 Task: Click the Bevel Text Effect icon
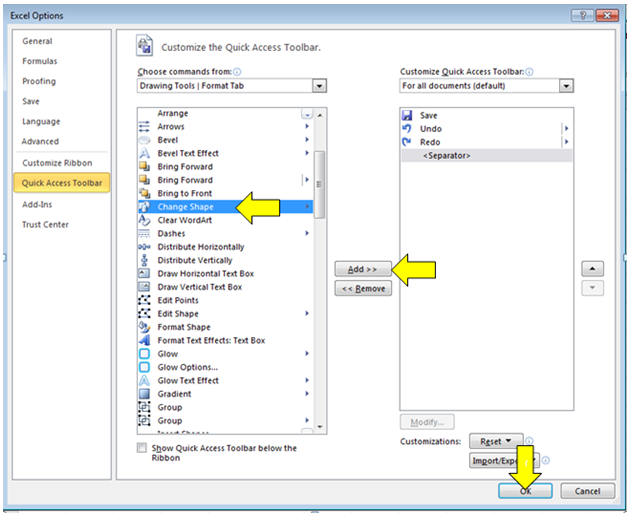point(144,153)
